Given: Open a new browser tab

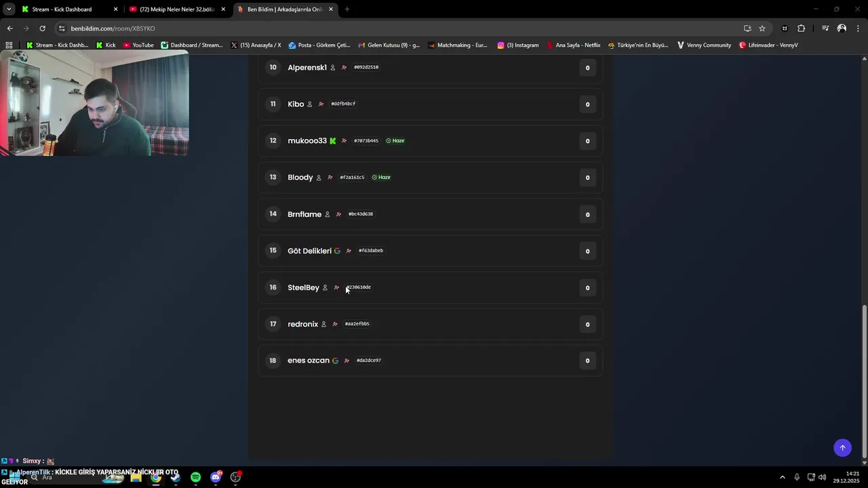Looking at the screenshot, I should click(347, 9).
